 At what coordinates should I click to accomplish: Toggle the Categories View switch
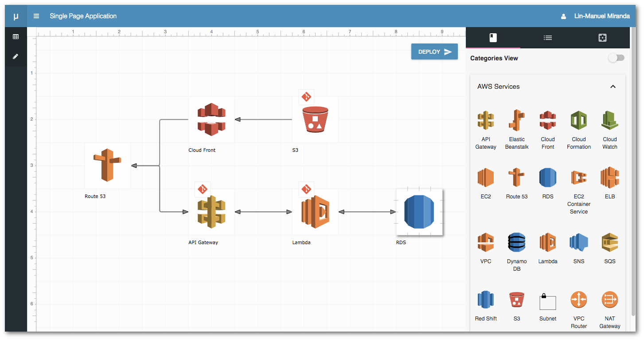tap(616, 58)
